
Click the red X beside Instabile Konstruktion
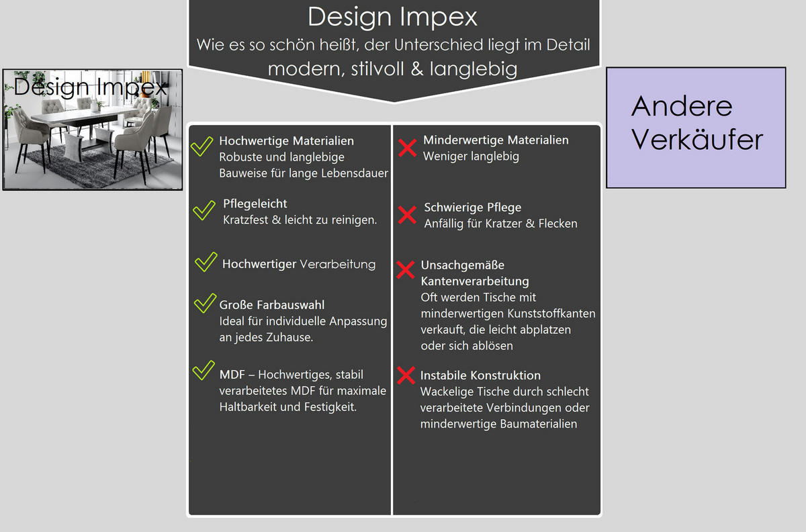point(406,375)
